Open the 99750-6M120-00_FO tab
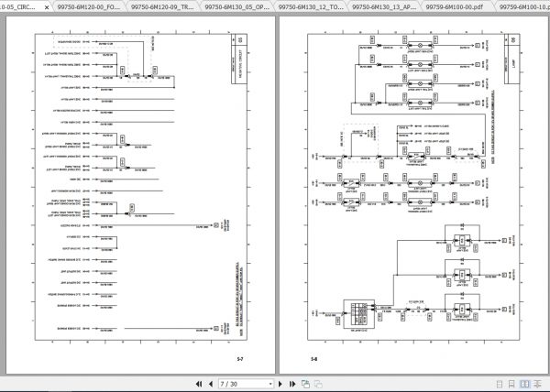The height and width of the screenshot is (392, 550). click(x=88, y=7)
